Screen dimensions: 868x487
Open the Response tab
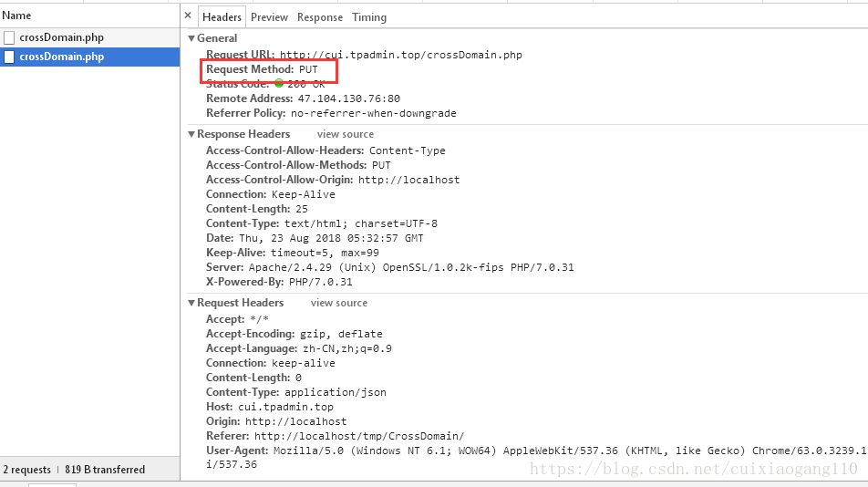coord(320,17)
